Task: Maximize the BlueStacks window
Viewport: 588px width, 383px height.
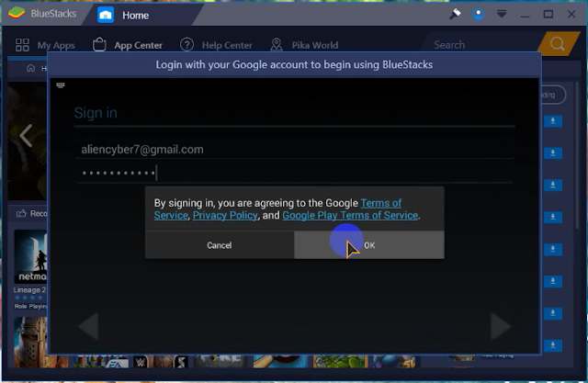Action: pos(548,15)
